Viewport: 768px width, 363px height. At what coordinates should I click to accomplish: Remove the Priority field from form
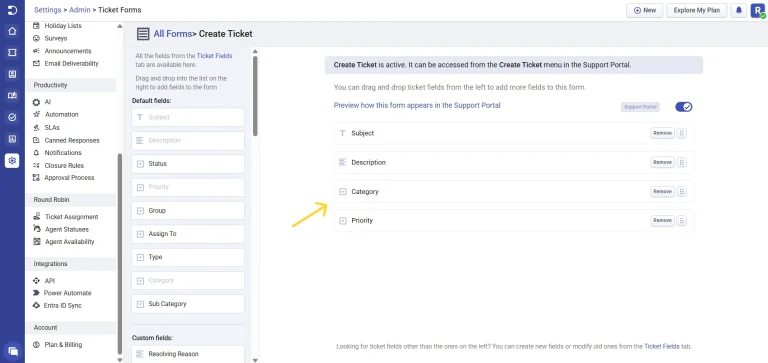[662, 221]
